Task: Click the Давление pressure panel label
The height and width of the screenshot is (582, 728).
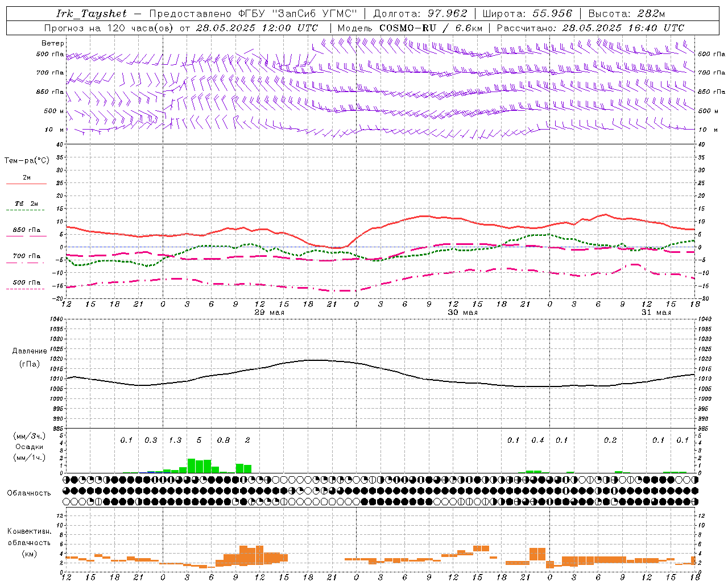Action: point(30,351)
